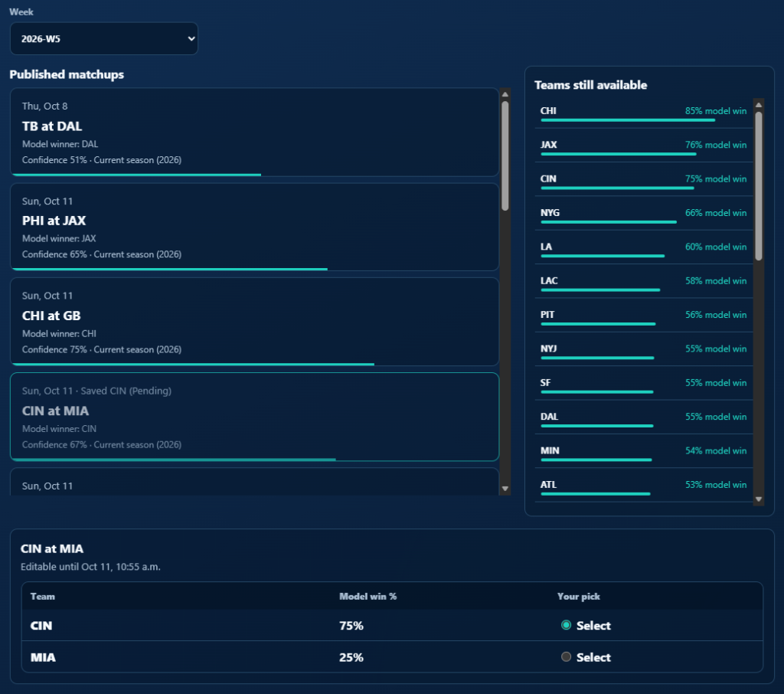This screenshot has height=694, width=784.
Task: Click the Published matchups scrollbar thumb
Action: point(505,156)
